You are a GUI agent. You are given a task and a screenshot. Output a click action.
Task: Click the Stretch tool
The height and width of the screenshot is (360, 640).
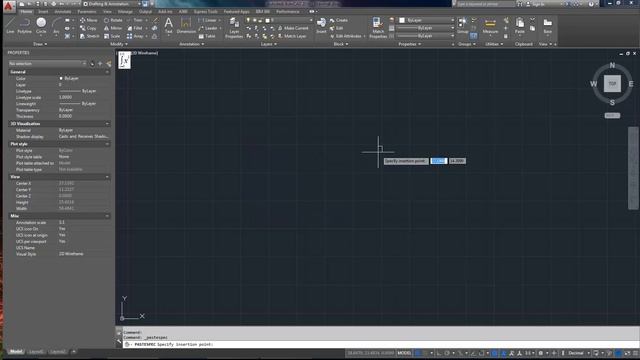89,36
